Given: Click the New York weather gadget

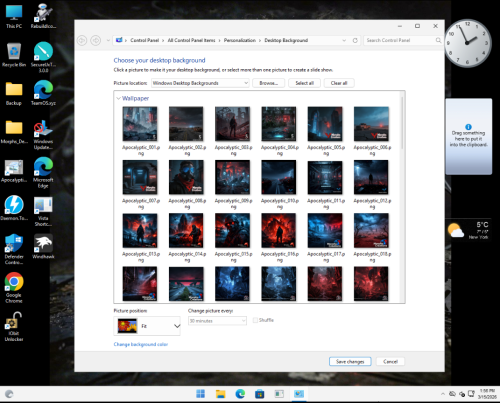Looking at the screenshot, I should [469, 230].
